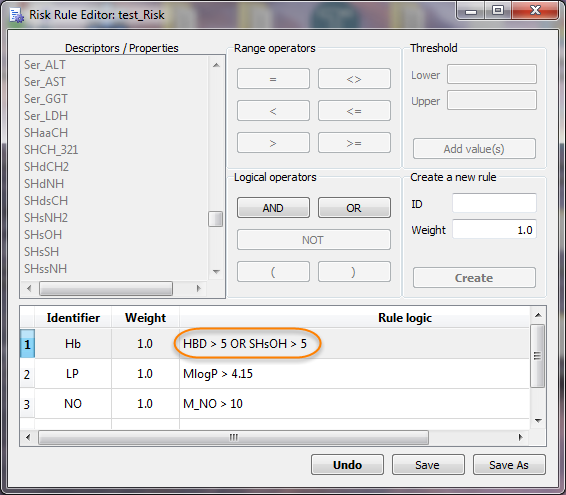The image size is (566, 495).
Task: Select SHsSH in the descriptors list
Action: (41, 252)
